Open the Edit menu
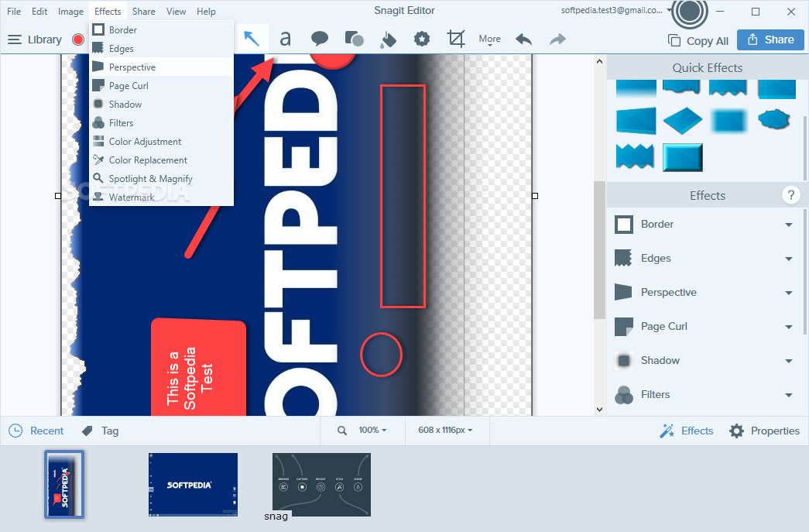 [39, 12]
